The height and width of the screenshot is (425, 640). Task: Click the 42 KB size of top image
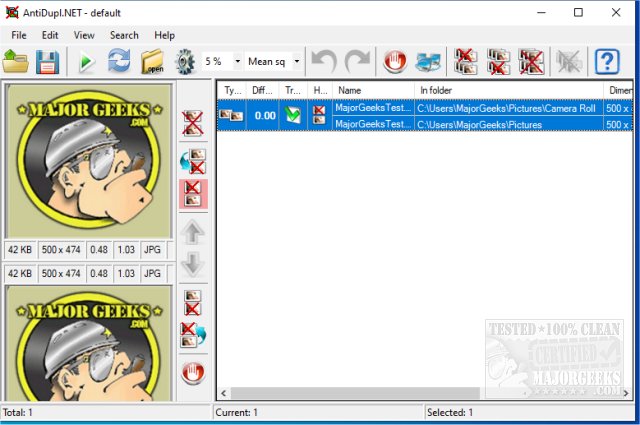(20, 249)
